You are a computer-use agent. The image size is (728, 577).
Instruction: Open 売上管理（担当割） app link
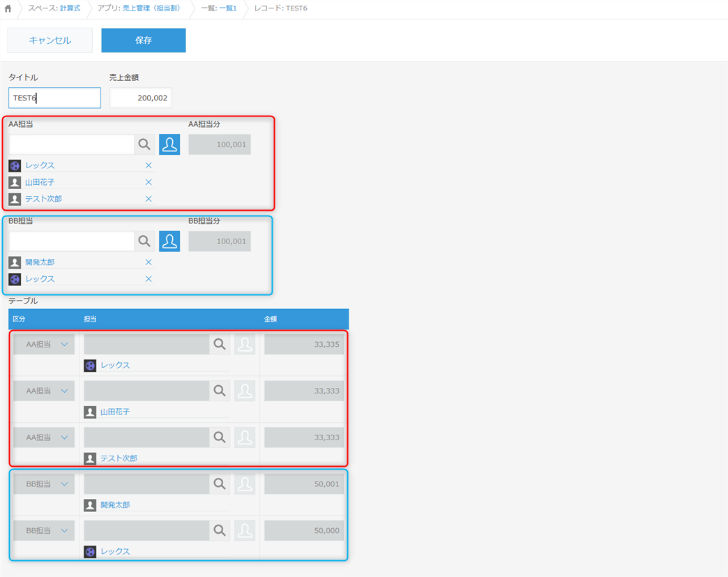(151, 8)
